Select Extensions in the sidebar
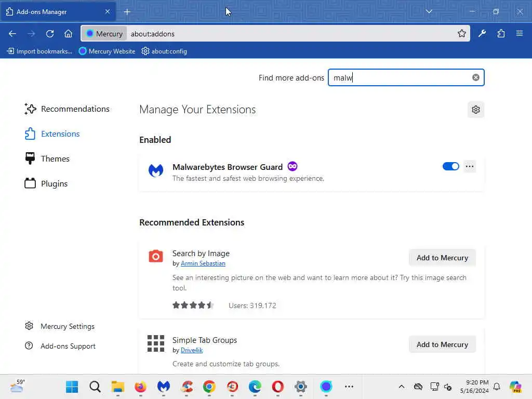This screenshot has height=399, width=532. click(x=52, y=134)
